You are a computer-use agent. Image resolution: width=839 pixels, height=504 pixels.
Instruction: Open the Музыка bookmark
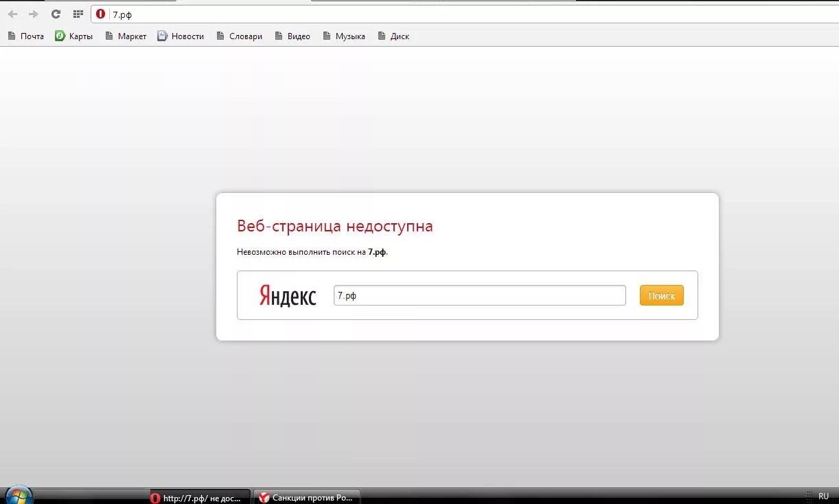click(343, 36)
